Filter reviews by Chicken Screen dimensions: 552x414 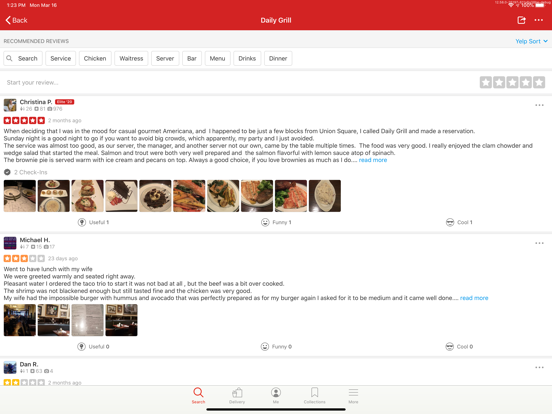tap(95, 58)
